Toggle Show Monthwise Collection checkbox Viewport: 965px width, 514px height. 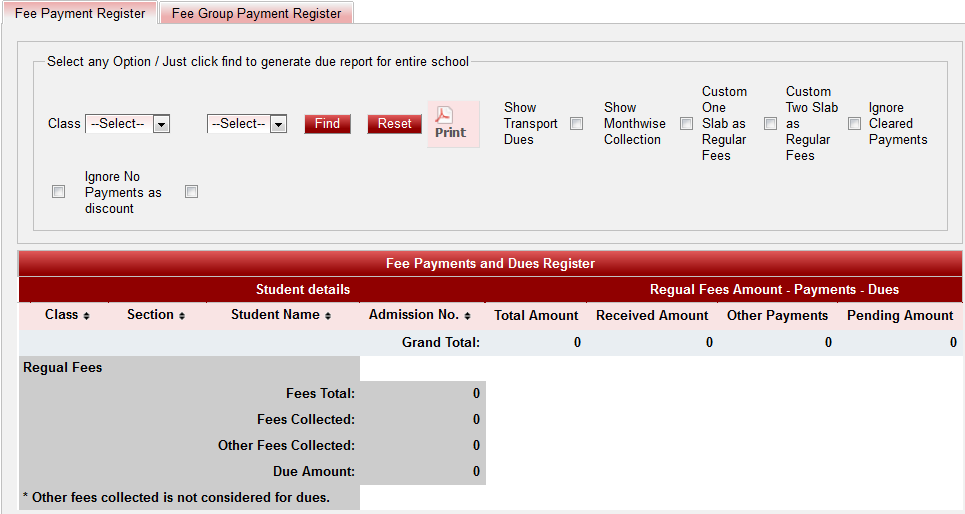click(686, 124)
